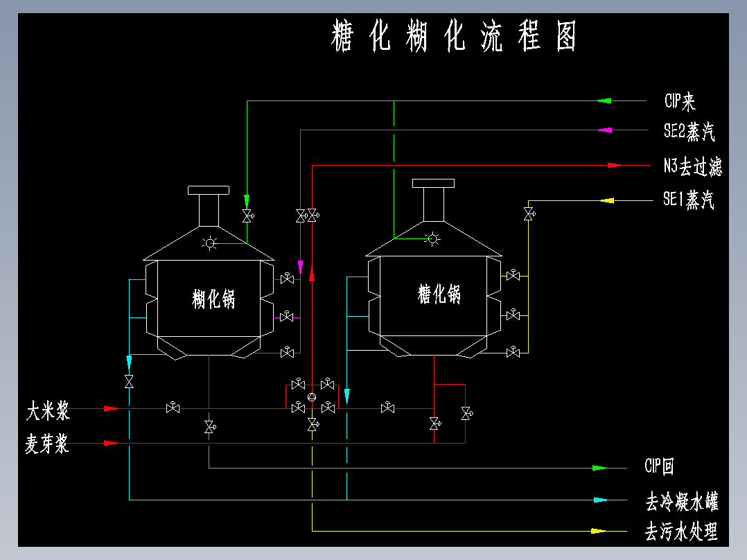The image size is (747, 560).
Task: Select the spray ball symbol inside 糊化锅
Action: pos(209,243)
